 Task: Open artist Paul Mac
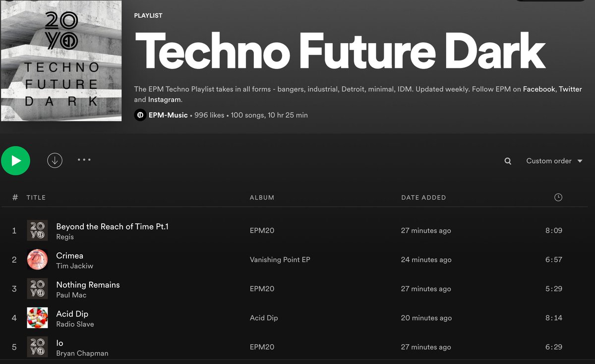(71, 296)
